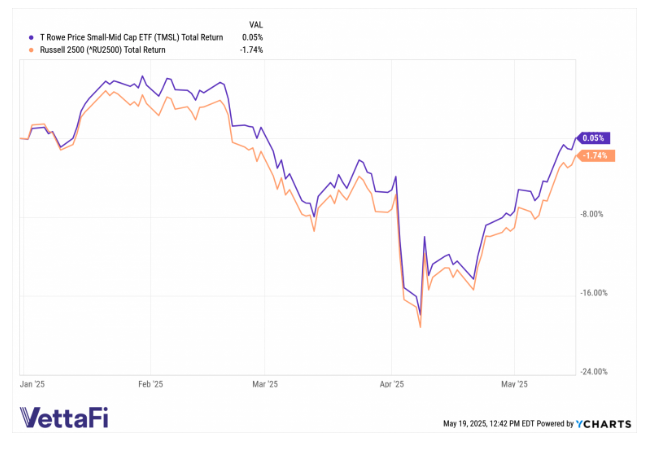Click the orange -1.74% end-of-line tag
The width and height of the screenshot is (668, 460).
click(x=594, y=155)
